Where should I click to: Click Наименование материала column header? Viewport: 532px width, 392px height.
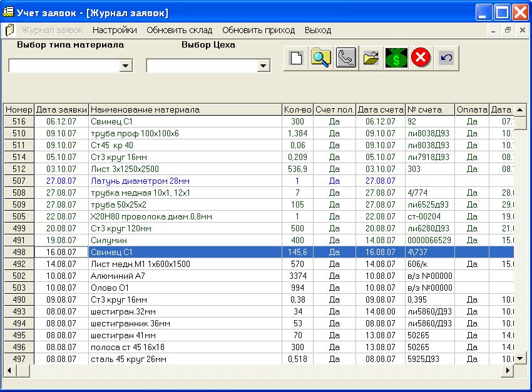coord(185,110)
